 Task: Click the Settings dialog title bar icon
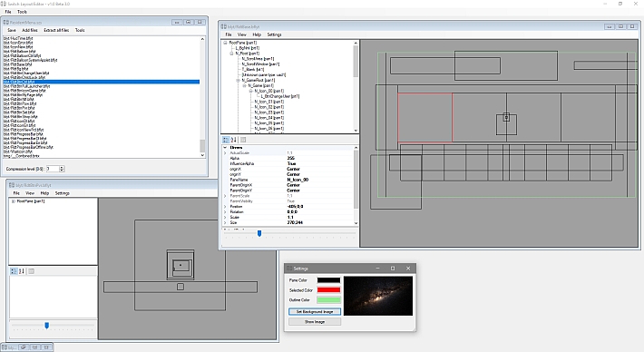click(x=289, y=269)
